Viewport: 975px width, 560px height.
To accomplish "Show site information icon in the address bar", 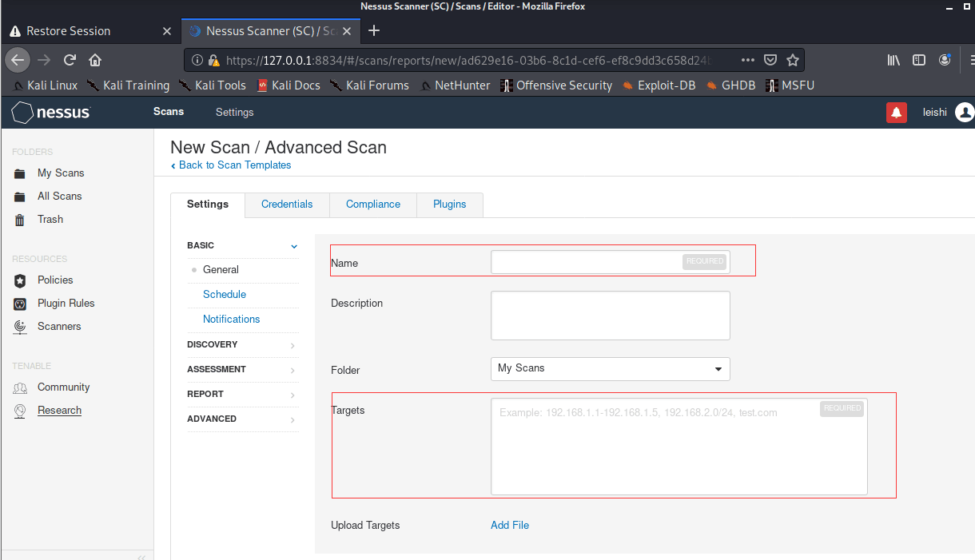I will (198, 60).
